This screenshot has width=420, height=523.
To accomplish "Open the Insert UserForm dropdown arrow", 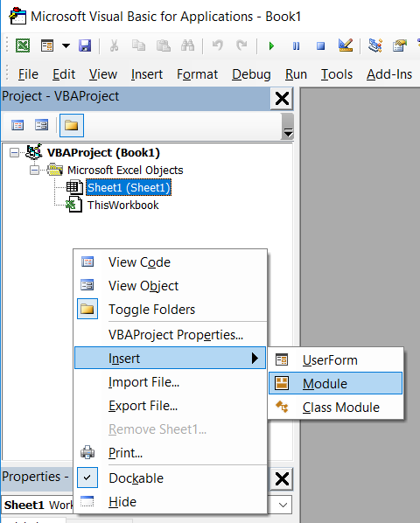I will click(66, 45).
